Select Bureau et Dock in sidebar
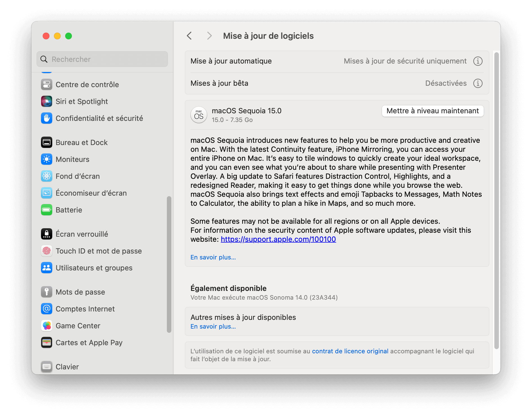 102,143
